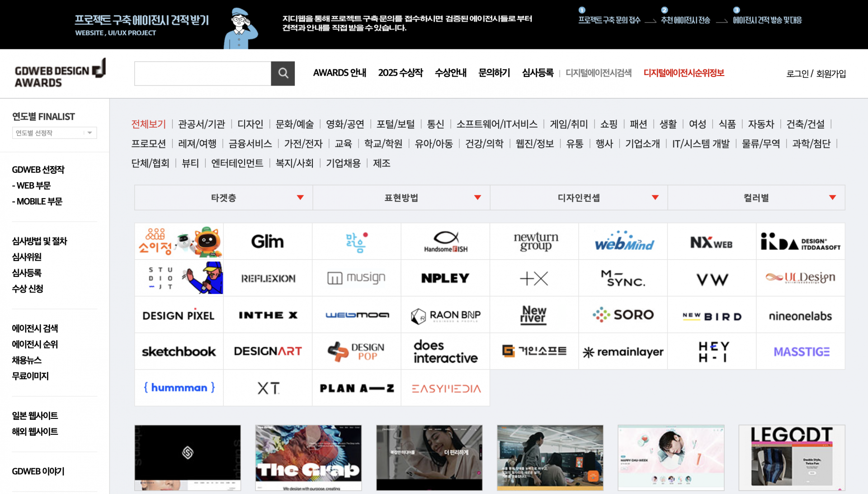Open the SORO agency logo

(x=623, y=315)
